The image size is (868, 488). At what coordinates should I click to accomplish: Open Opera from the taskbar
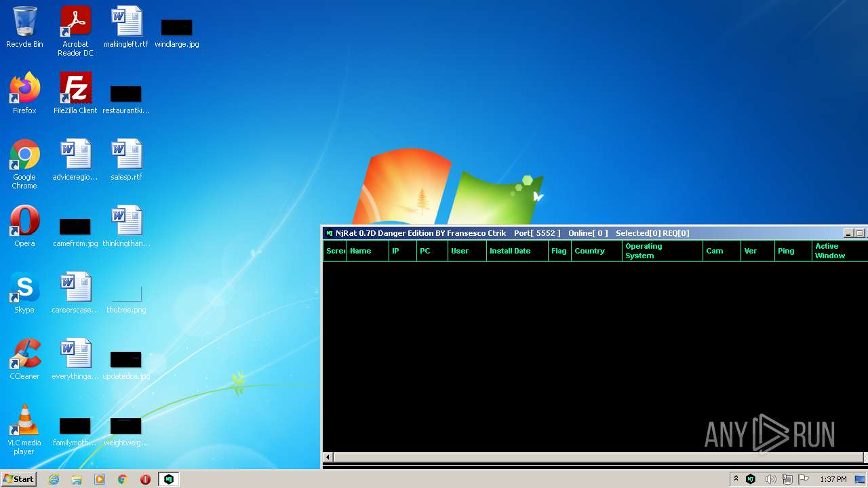pyautogui.click(x=145, y=479)
